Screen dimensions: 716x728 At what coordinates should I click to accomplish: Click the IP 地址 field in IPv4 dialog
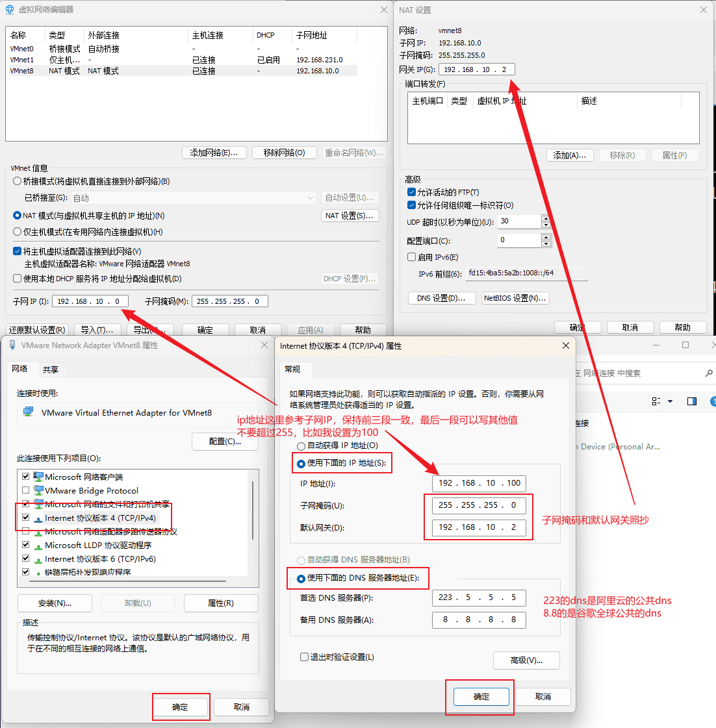(x=479, y=483)
